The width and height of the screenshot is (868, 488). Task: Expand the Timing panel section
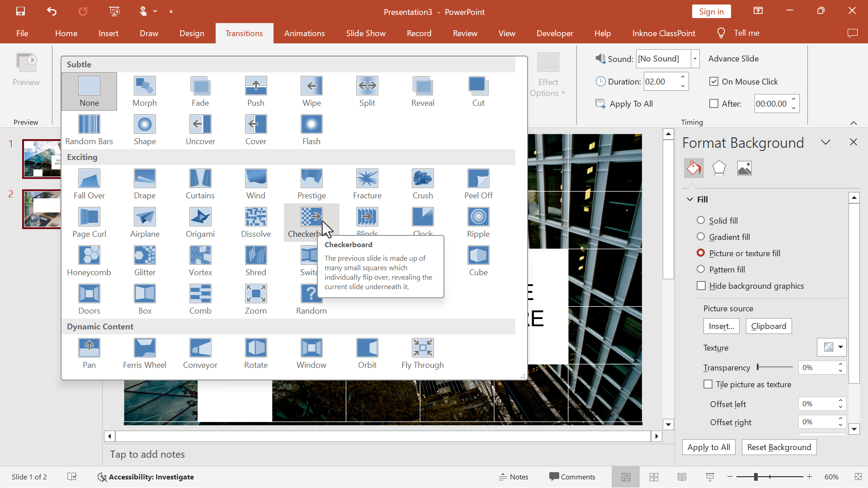click(854, 122)
